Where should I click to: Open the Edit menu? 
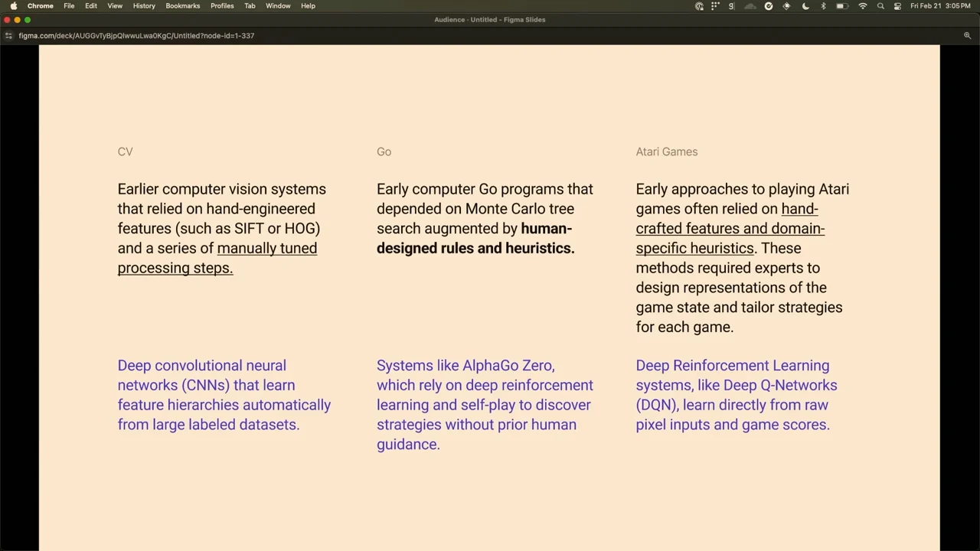point(91,6)
